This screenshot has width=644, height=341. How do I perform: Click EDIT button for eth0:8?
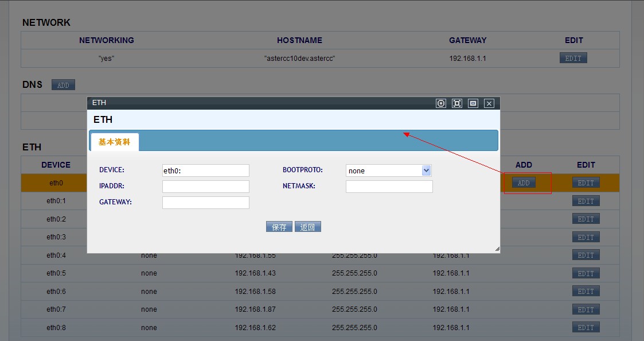(586, 328)
